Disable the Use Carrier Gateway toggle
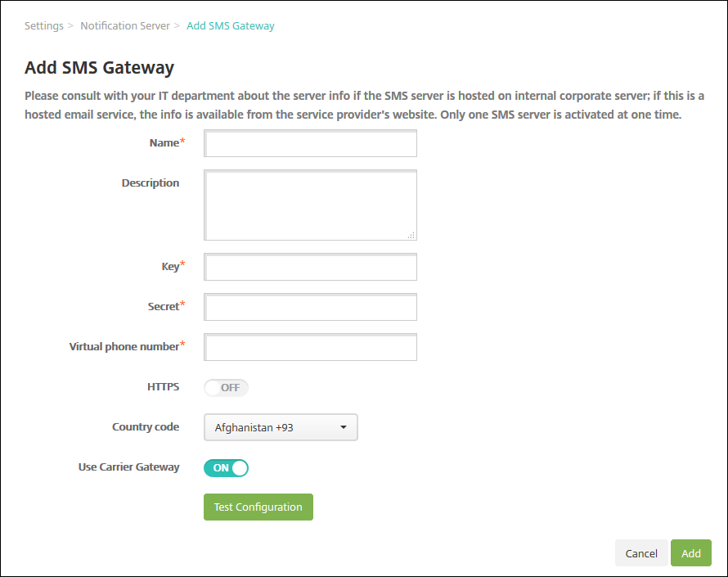 tap(226, 468)
